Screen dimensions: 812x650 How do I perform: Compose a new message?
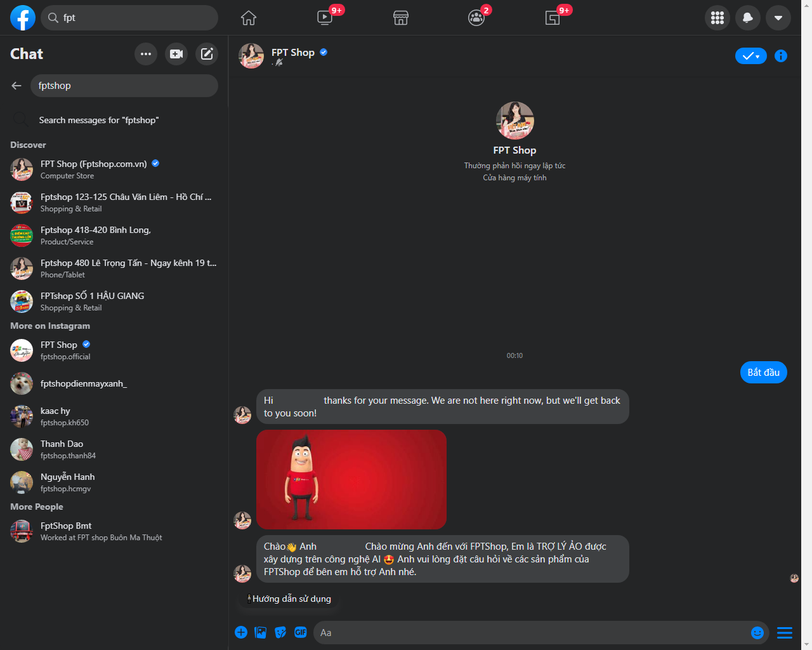coord(207,54)
